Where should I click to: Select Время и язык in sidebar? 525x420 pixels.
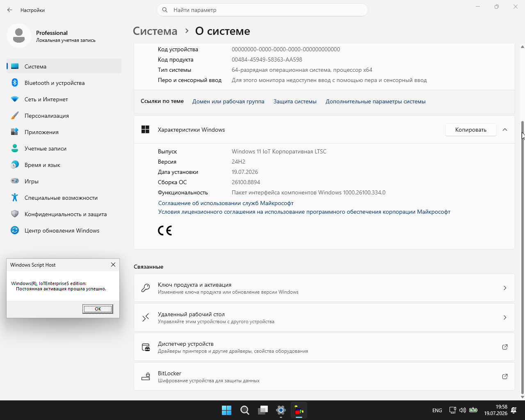tap(64, 165)
